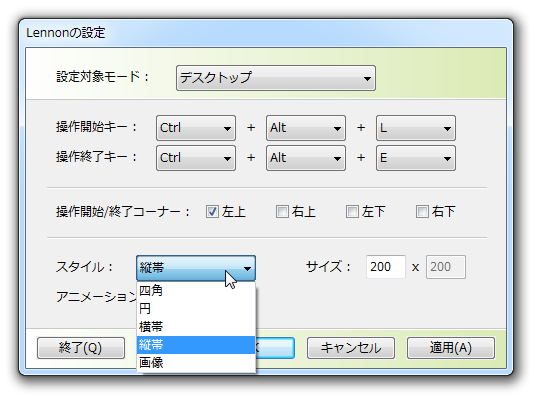Image resolution: width=535 pixels, height=396 pixels.
Task: Open the 操作終了キー dropdown showing Alt
Action: pyautogui.click(x=306, y=158)
